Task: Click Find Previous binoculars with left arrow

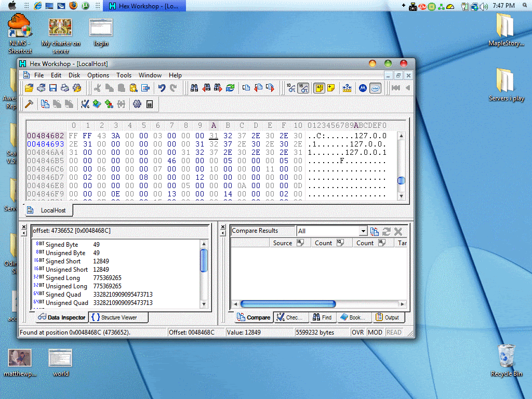Action: pos(206,88)
